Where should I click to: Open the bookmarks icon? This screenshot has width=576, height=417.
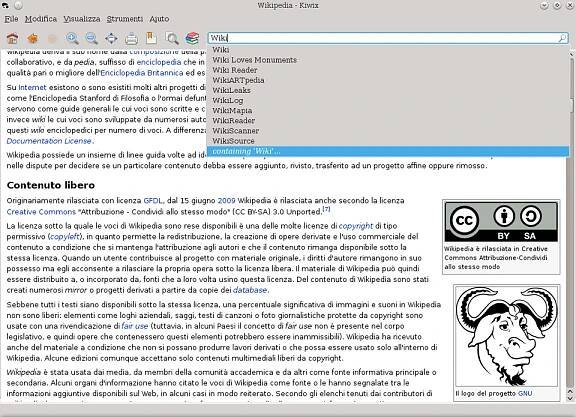(151, 38)
